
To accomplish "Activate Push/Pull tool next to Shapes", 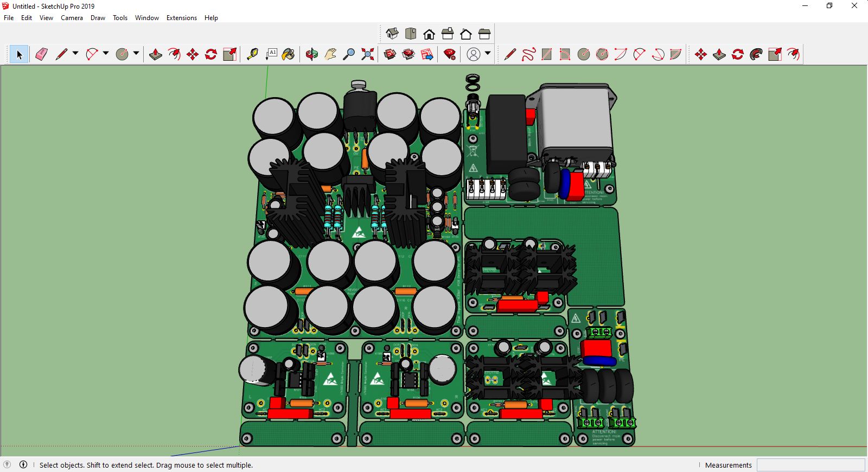I will click(x=156, y=54).
